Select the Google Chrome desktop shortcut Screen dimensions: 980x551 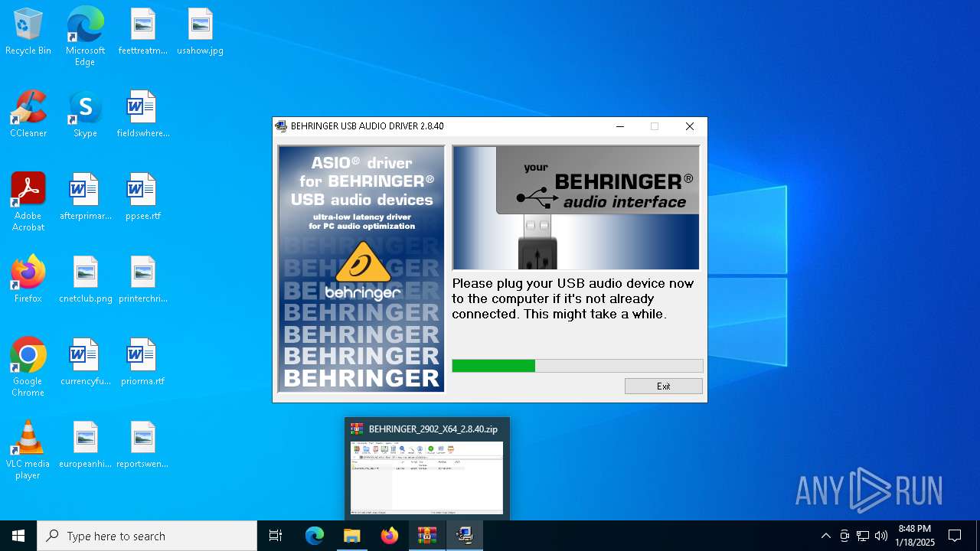(x=28, y=367)
